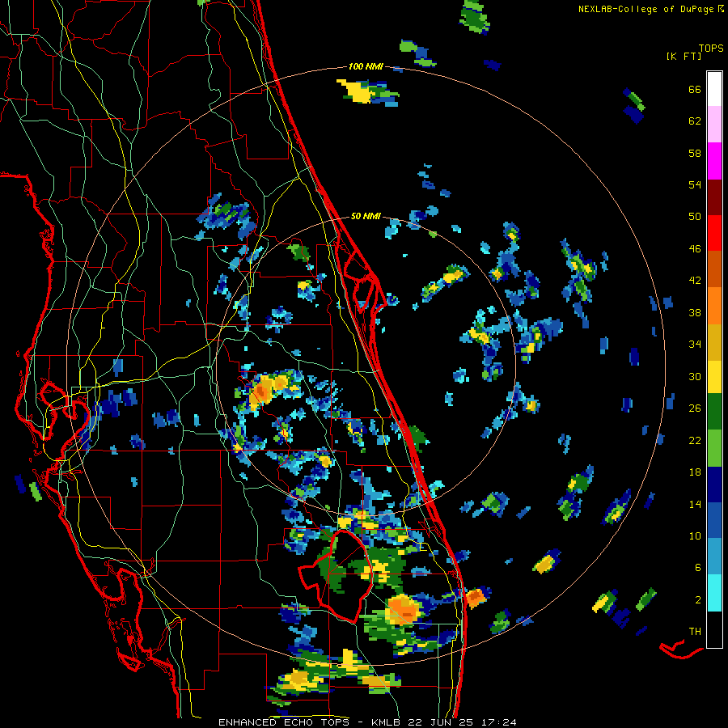Click the "NEXLAB-College of DuPage" credit text
The image size is (728, 728).
point(645,9)
